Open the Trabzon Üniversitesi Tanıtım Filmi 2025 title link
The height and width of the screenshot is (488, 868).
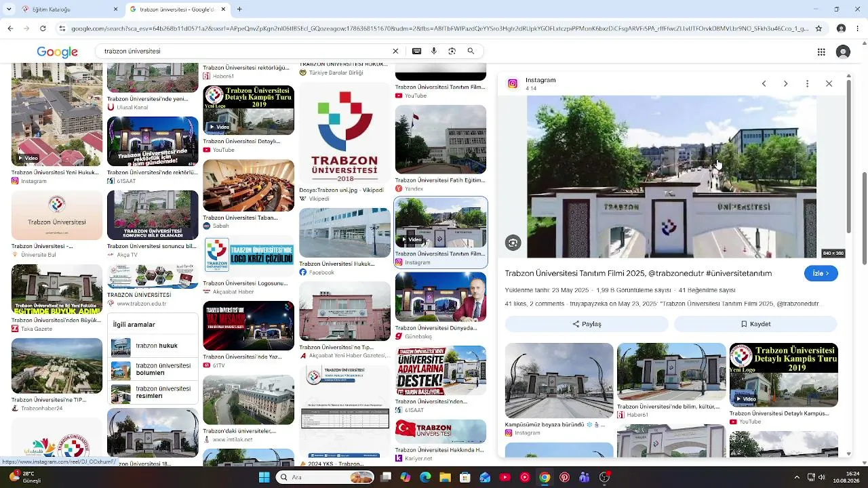(x=638, y=273)
